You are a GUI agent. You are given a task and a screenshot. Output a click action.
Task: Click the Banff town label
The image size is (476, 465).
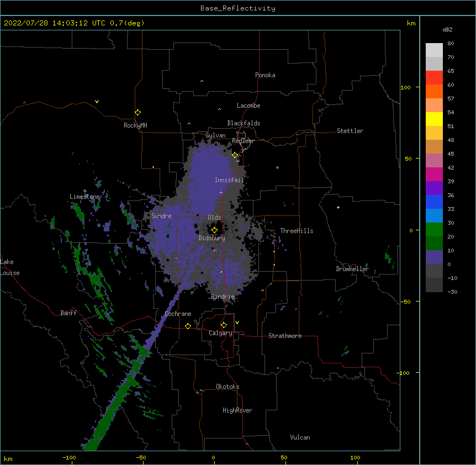point(68,313)
